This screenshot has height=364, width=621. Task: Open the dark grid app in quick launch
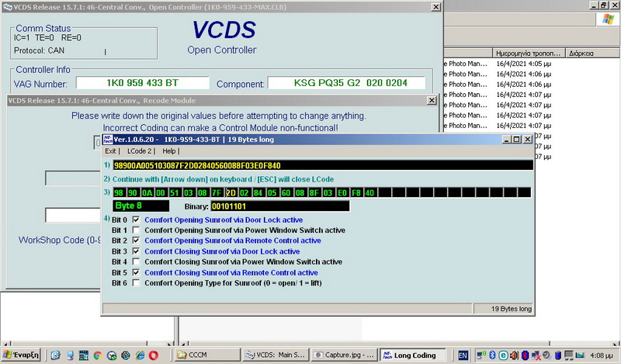coord(84,355)
